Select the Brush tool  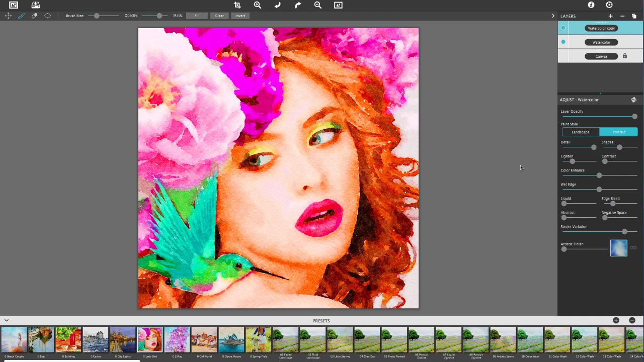click(x=22, y=16)
